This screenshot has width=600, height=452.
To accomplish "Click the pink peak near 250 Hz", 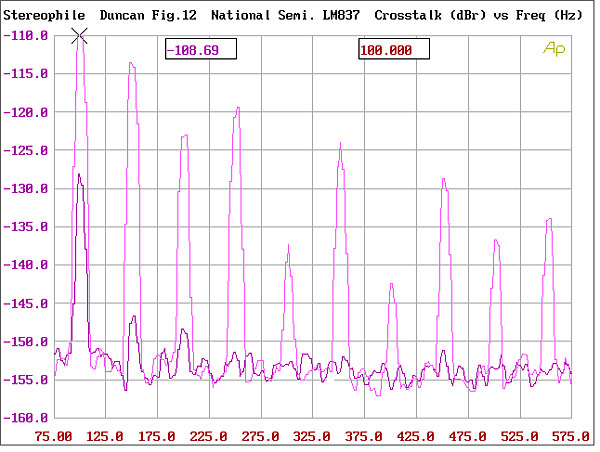I will (x=238, y=108).
